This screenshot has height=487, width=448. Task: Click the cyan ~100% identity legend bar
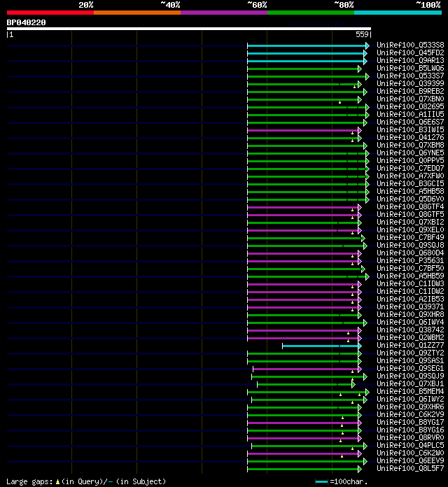(398, 13)
